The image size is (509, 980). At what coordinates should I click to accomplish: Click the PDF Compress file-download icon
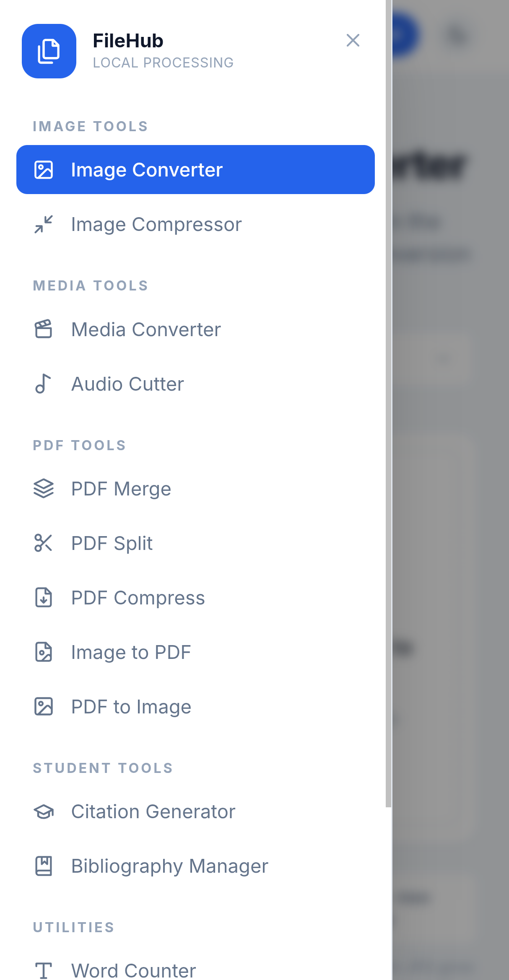44,597
